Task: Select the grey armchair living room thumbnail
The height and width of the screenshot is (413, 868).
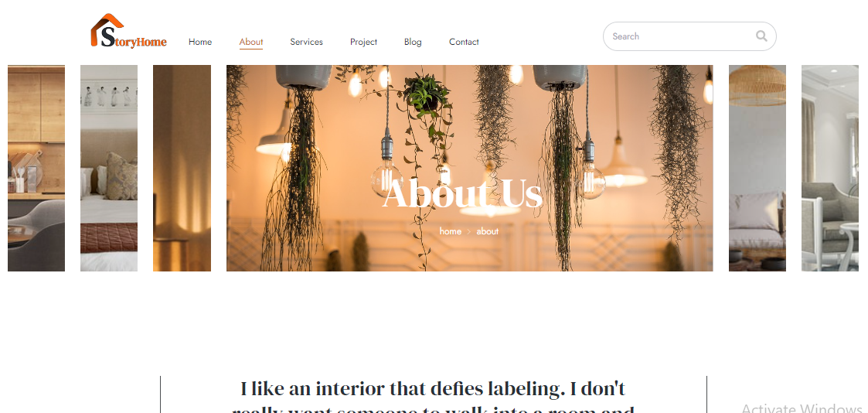Action: pos(830,169)
